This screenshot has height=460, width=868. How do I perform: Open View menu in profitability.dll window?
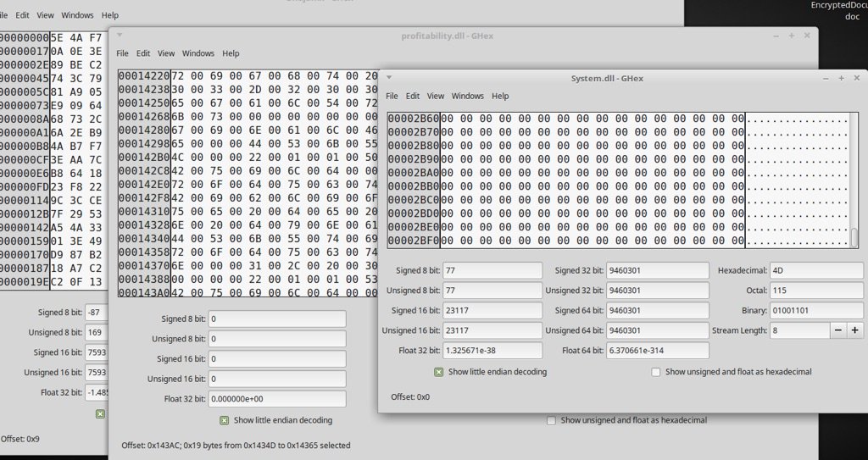coord(166,53)
